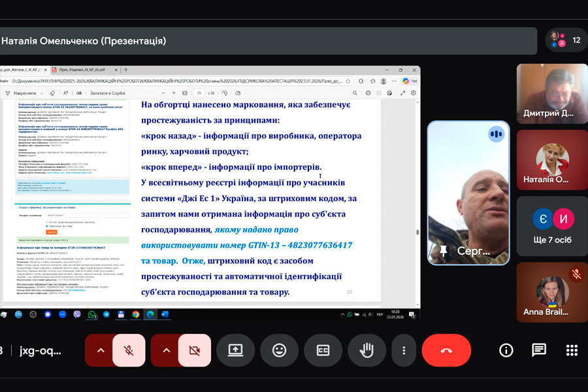The width and height of the screenshot is (588, 392).
Task: Click the muted microphone icon on Anna Brail tile
Action: pyautogui.click(x=576, y=274)
